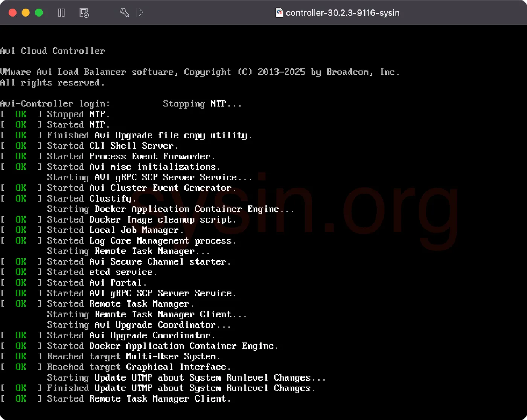Click 'Started etcd service.' line
The height and width of the screenshot is (420, 527).
[102, 272]
